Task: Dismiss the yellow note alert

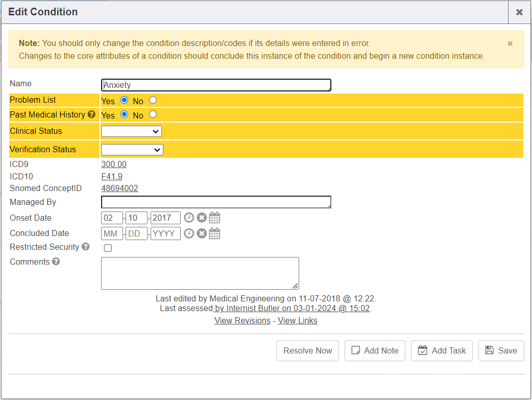Action: (510, 44)
